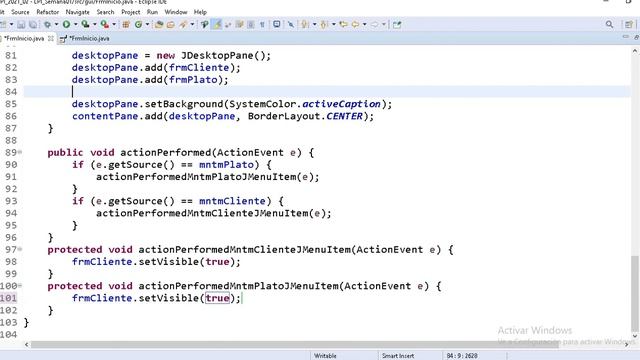Click the Writable status bar entry
Image resolution: width=640 pixels, height=360 pixels.
pyautogui.click(x=325, y=356)
